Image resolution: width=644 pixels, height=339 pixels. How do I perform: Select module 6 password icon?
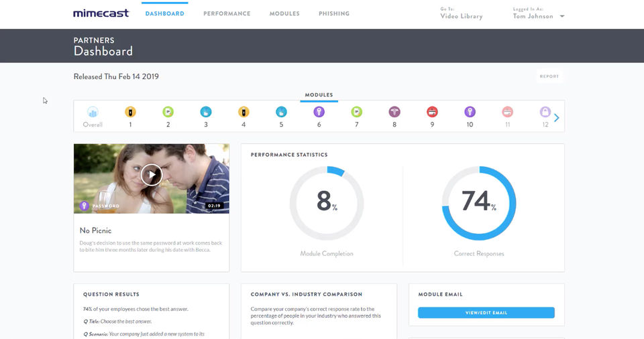(319, 112)
